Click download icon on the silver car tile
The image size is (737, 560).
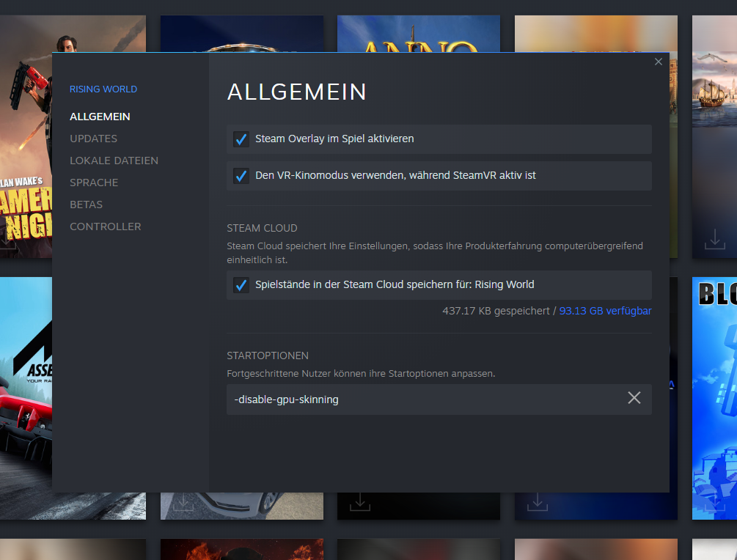tap(183, 502)
